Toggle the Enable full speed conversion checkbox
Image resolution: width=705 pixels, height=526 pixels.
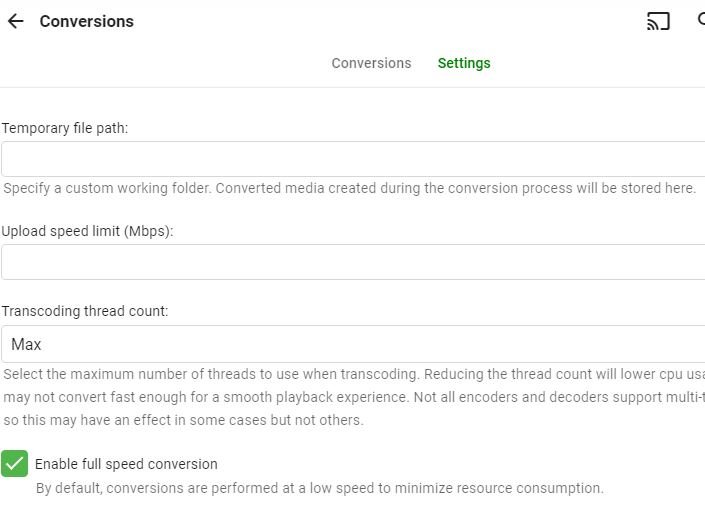click(x=15, y=463)
